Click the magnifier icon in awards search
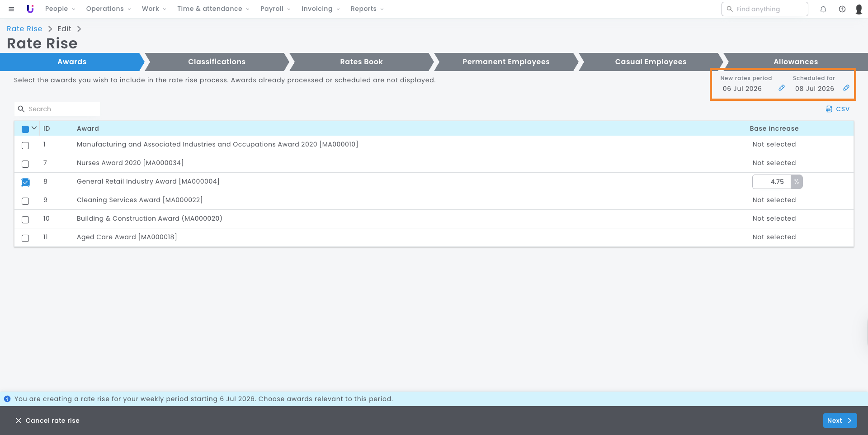Image resolution: width=868 pixels, height=435 pixels. (21, 109)
